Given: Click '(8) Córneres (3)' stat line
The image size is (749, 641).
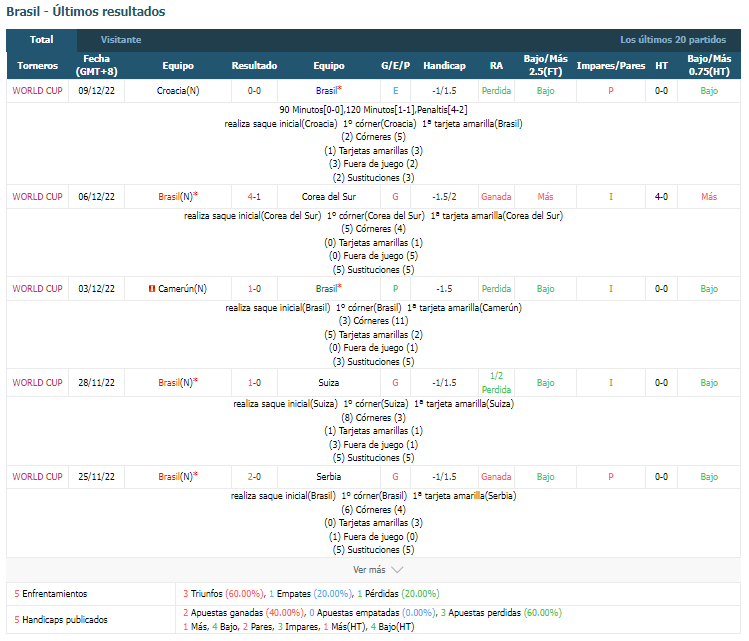Looking at the screenshot, I should pos(374,417).
